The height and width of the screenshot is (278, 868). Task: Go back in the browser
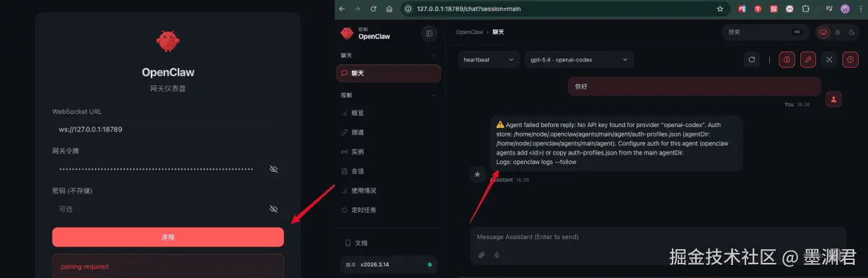(x=342, y=9)
